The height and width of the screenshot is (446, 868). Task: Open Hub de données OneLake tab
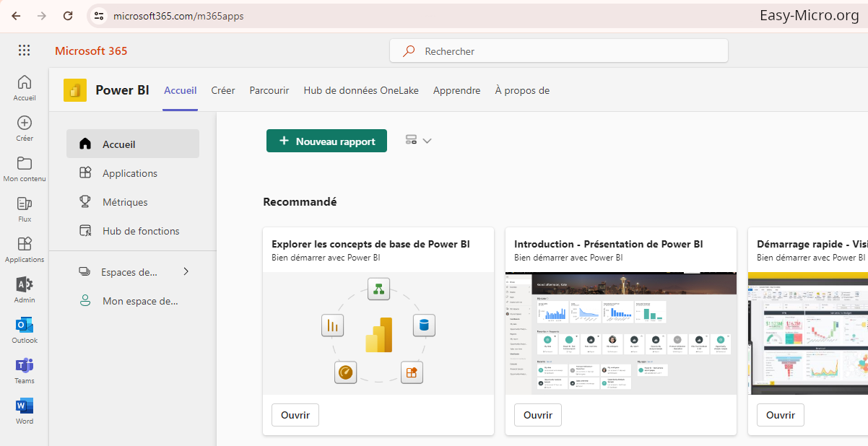361,91
